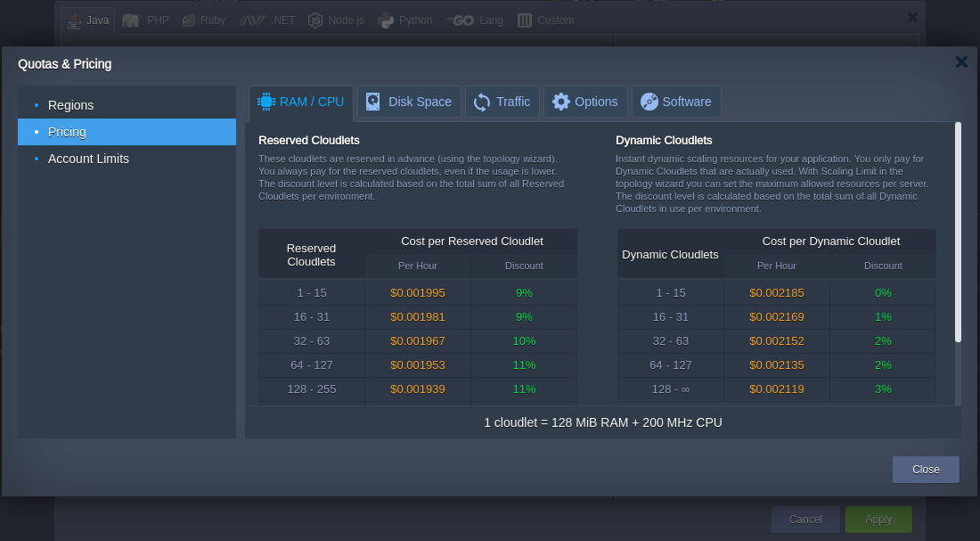Click the Node.js icon
The height and width of the screenshot is (541, 980).
(x=313, y=19)
